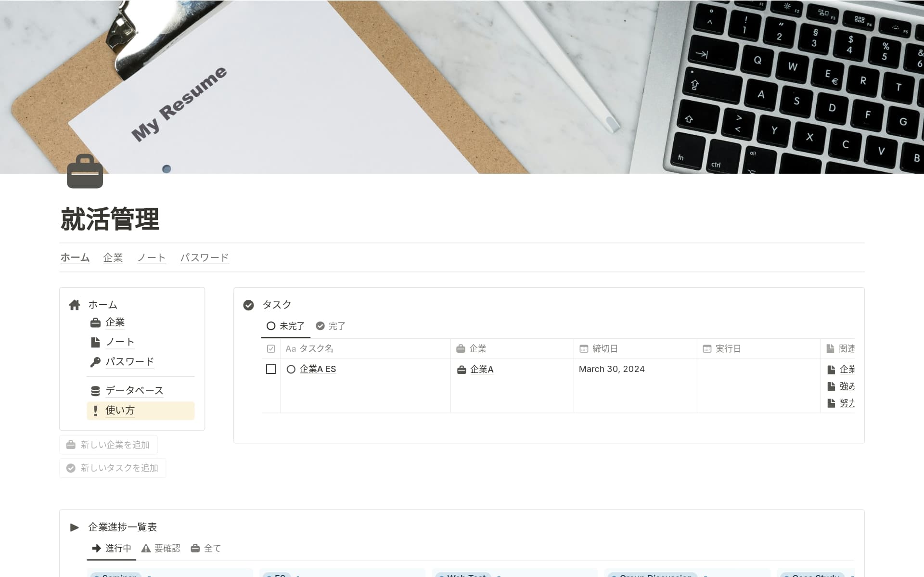
Task: Open the 実行日 column header menu
Action: 728,349
